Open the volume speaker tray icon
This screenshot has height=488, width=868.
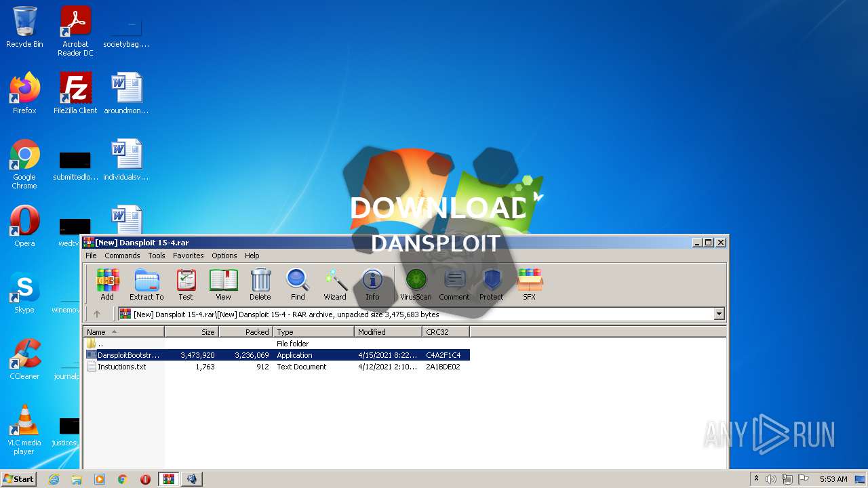[771, 479]
